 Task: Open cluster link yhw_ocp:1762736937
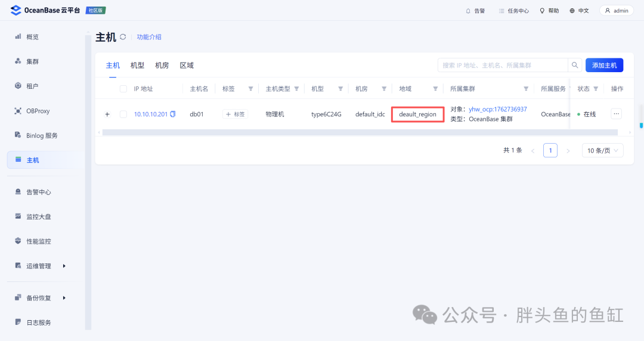tap(498, 109)
